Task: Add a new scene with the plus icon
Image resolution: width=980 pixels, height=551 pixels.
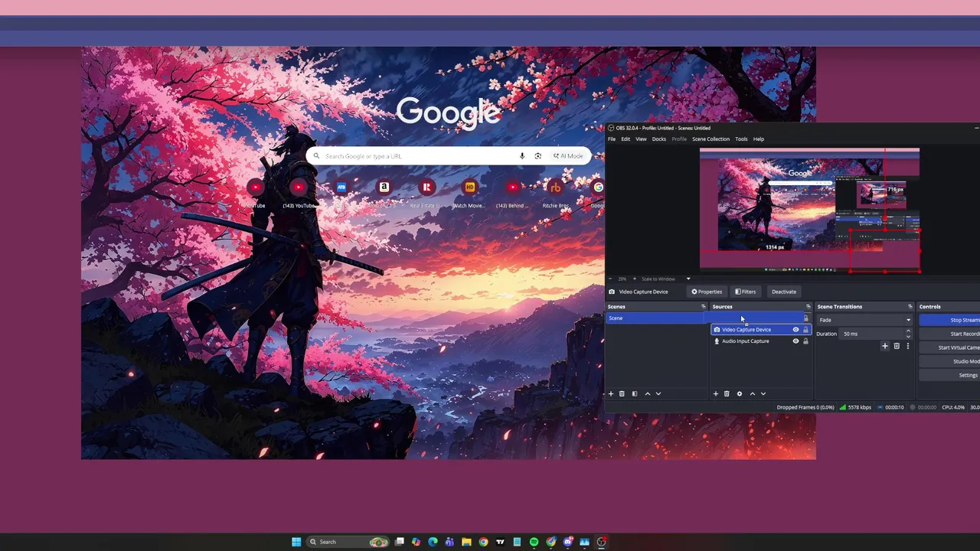Action: 611,393
